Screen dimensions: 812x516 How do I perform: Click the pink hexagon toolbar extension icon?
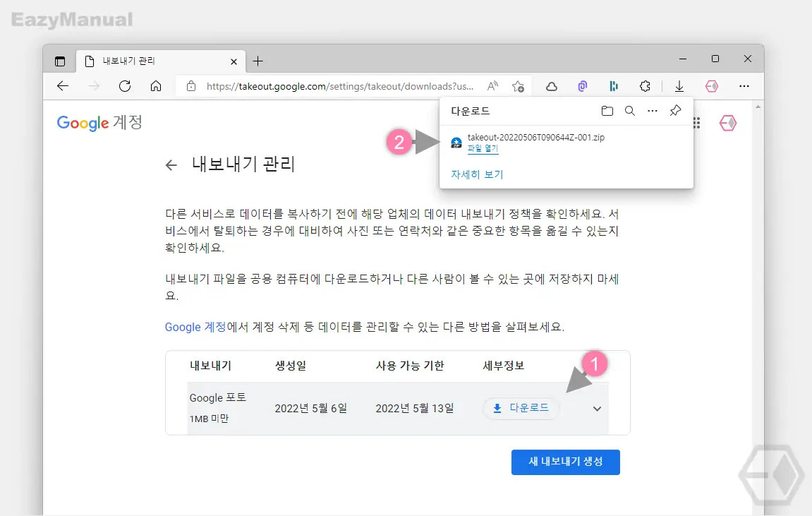pos(712,87)
